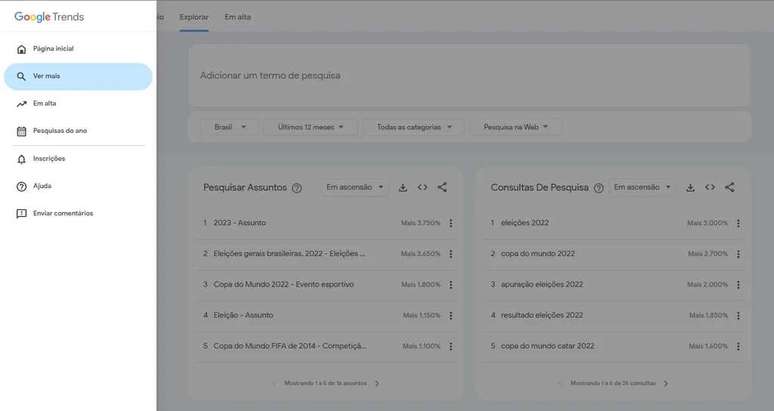
Task: Share the Consultas De Pesquisa card
Action: [730, 187]
